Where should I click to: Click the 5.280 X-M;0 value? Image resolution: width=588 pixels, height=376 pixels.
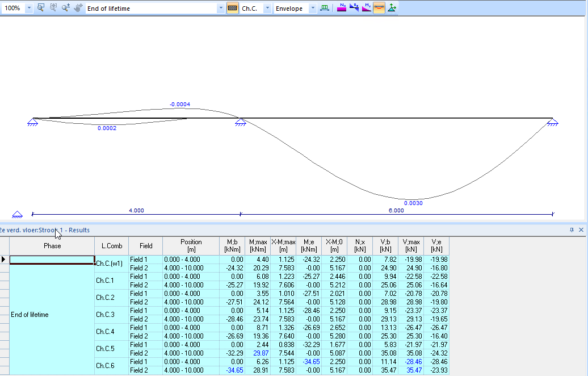pyautogui.click(x=338, y=336)
